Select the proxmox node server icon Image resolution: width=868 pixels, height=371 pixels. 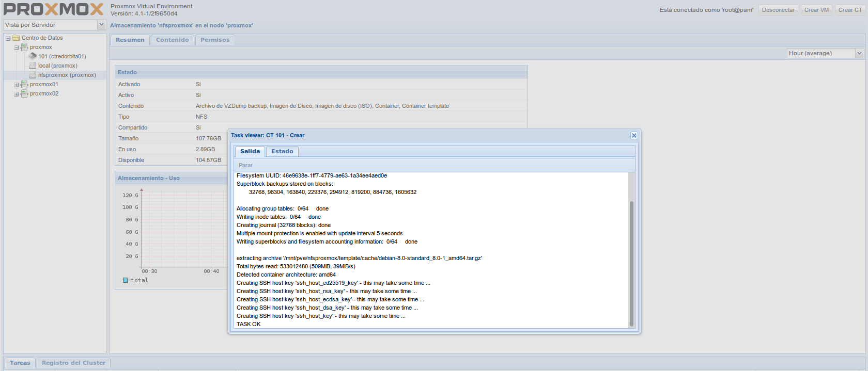(24, 47)
